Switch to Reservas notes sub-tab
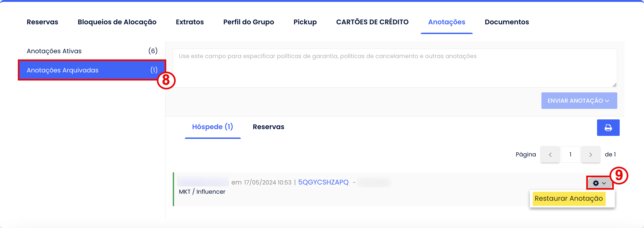The image size is (644, 228). (x=268, y=127)
